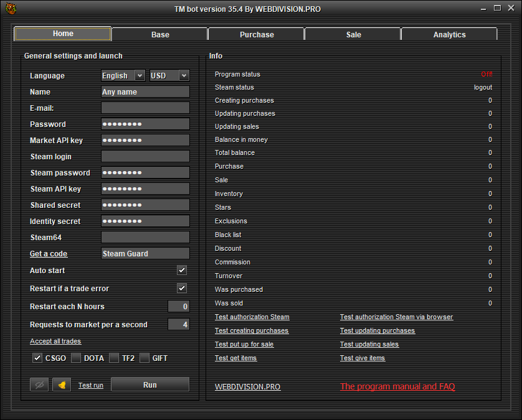The height and width of the screenshot is (420, 522).
Task: Click the Requests to market per second field
Action: point(178,324)
